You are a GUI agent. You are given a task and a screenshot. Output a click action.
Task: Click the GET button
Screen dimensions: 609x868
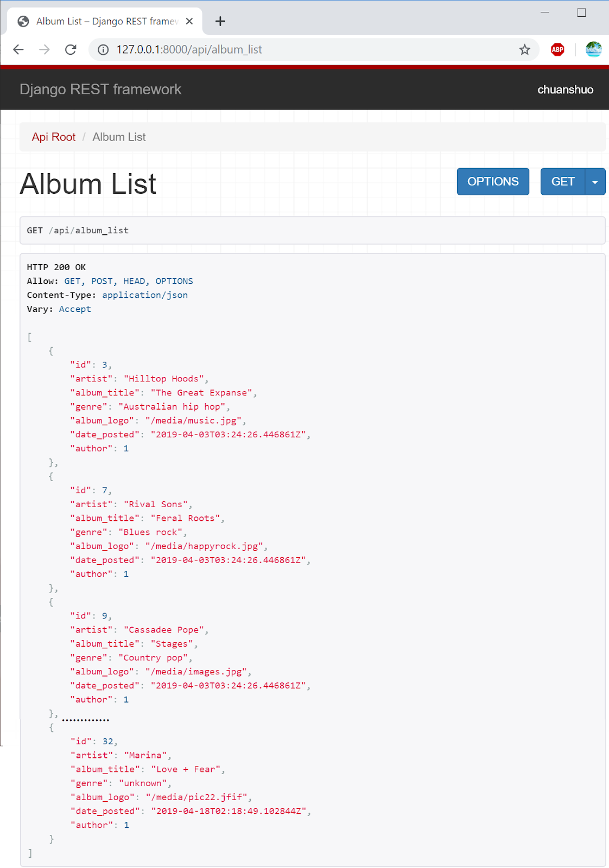pyautogui.click(x=563, y=182)
